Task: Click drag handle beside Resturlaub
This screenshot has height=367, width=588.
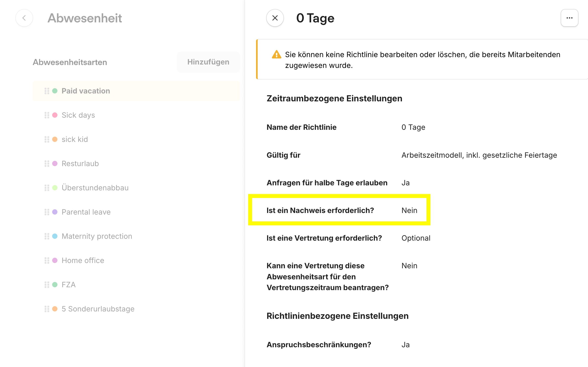Action: [47, 163]
